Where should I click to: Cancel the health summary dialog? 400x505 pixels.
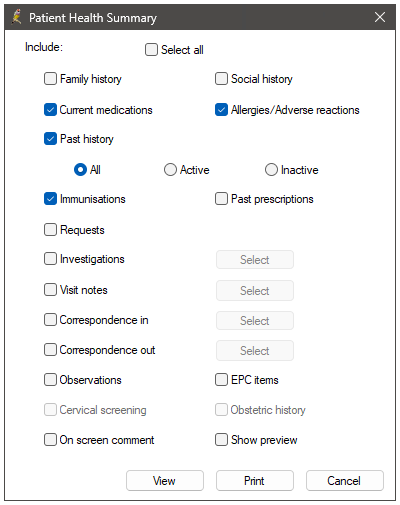345,481
